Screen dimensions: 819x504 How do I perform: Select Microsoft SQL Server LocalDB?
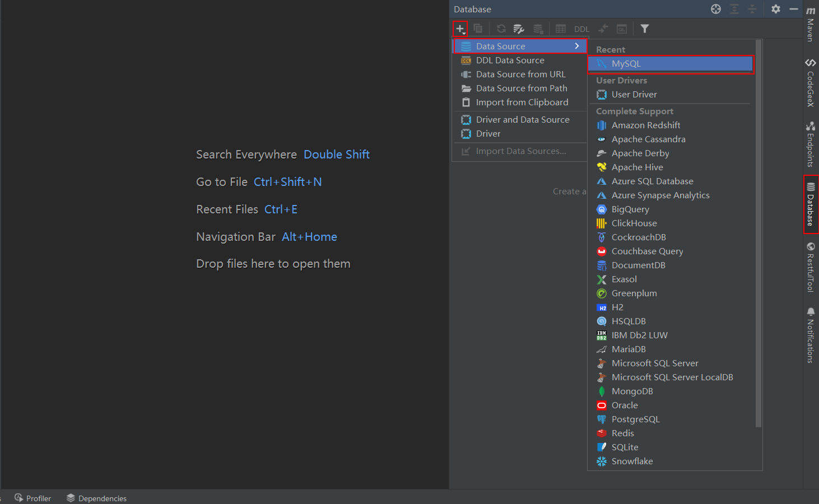671,377
